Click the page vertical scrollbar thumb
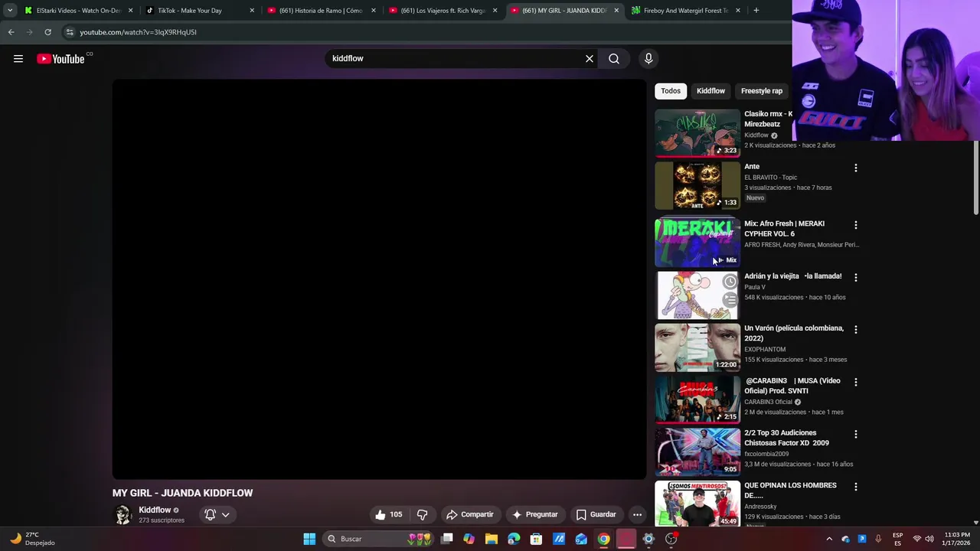The width and height of the screenshot is (980, 551). (976, 178)
